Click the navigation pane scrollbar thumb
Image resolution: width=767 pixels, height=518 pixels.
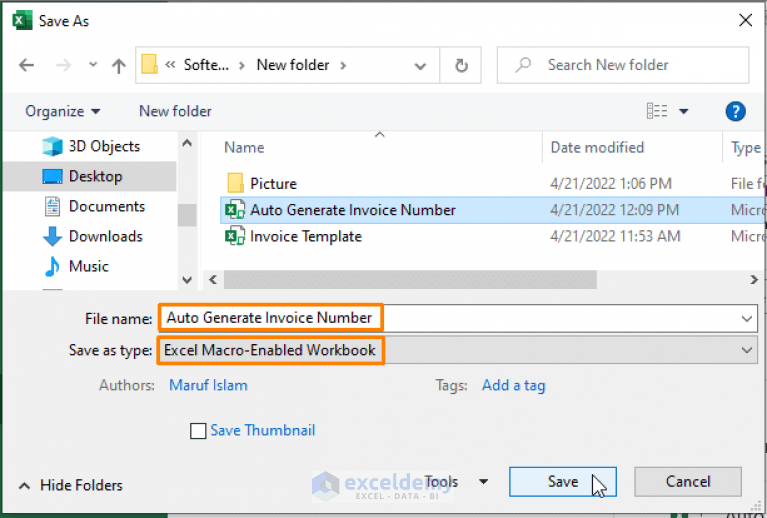point(187,215)
